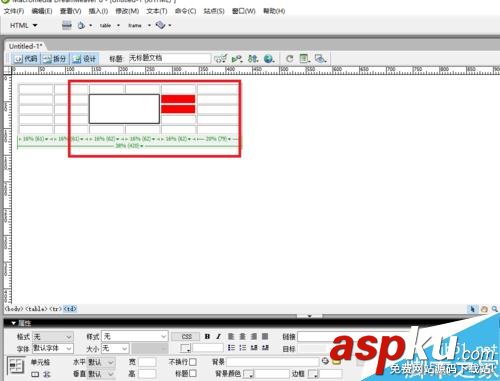Toggle italic formatting I
This screenshot has height=381, width=500.
pos(218,336)
